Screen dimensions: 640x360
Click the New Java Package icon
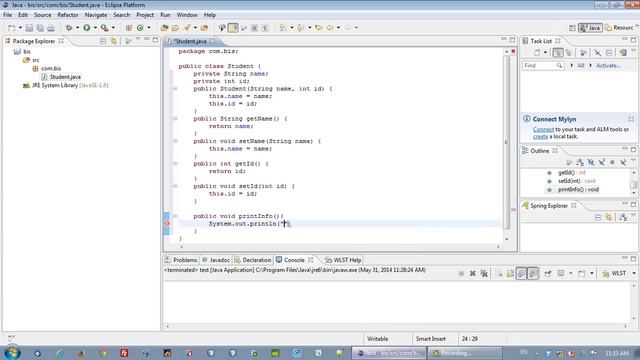(129, 28)
